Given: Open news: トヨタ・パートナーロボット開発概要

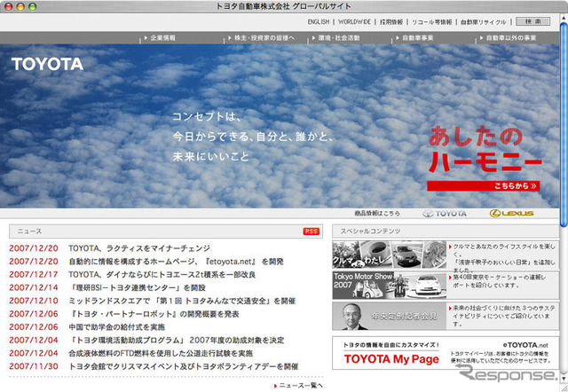Looking at the screenshot, I should click(x=154, y=314).
